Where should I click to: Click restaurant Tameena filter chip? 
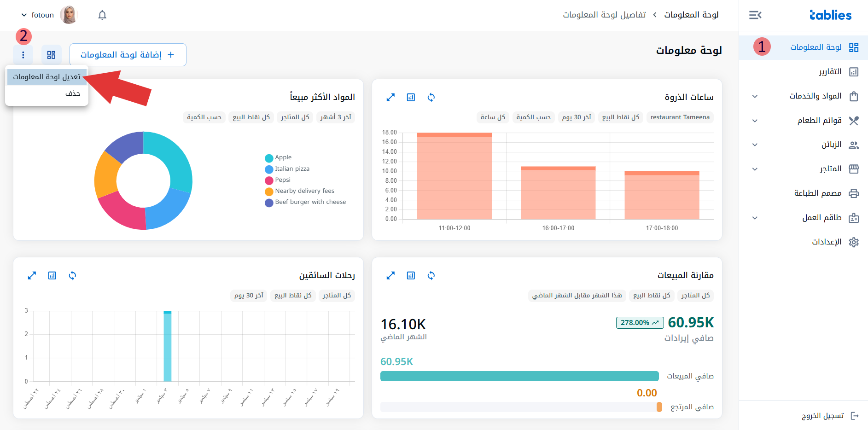click(680, 117)
